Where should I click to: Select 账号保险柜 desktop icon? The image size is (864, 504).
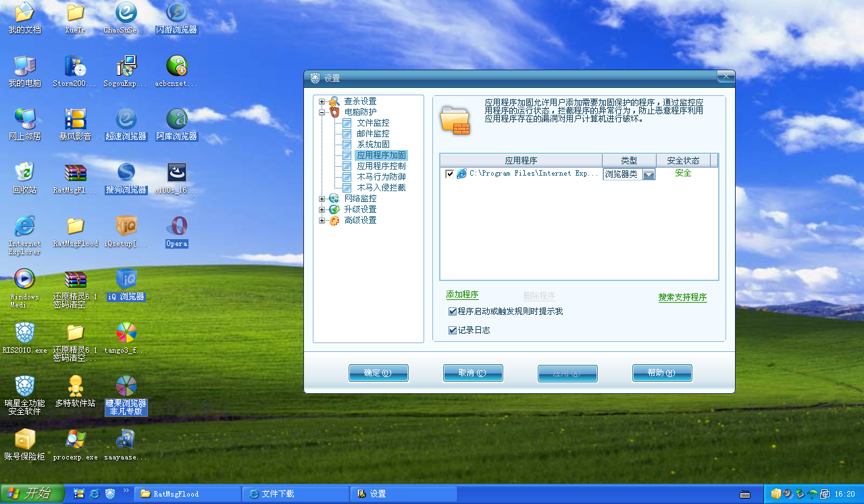point(24,445)
